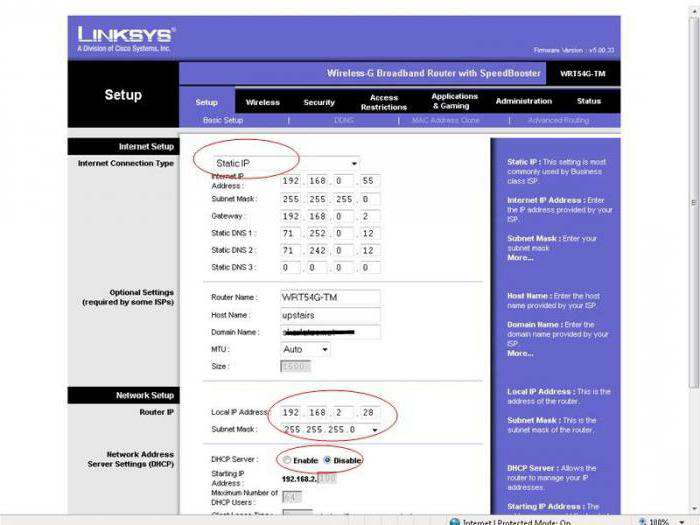Click the Host Name field containing upstairs
The width and height of the screenshot is (700, 525).
330,314
